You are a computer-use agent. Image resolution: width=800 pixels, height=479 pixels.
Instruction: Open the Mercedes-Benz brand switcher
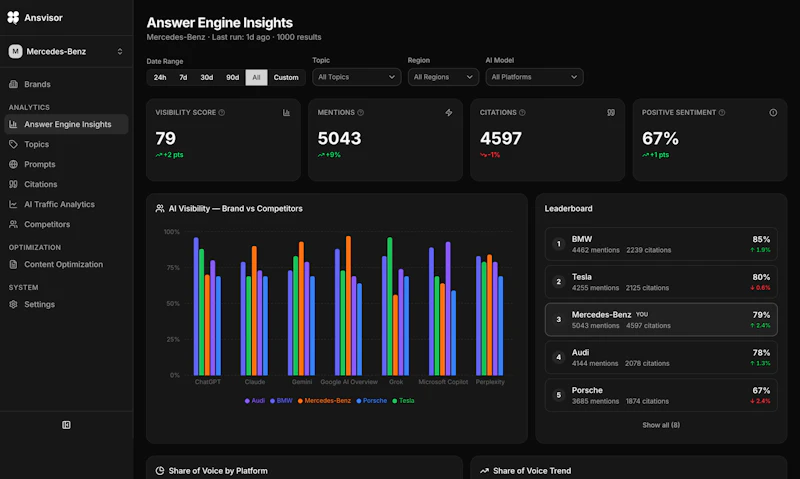[x=66, y=51]
